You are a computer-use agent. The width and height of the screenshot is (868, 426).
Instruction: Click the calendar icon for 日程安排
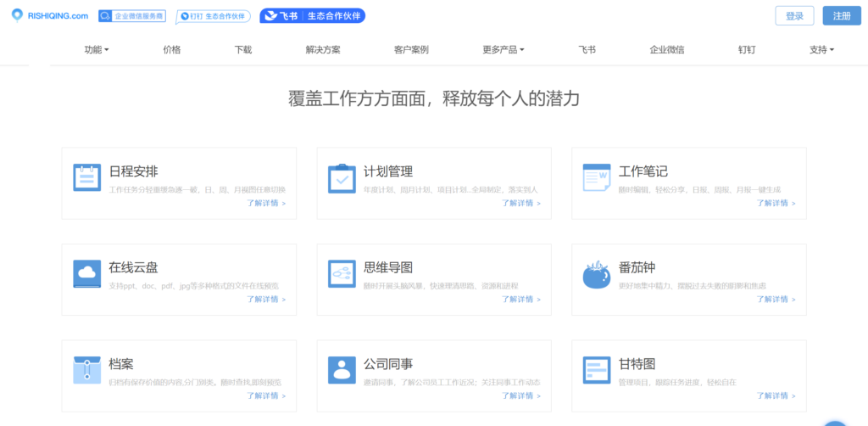(86, 177)
